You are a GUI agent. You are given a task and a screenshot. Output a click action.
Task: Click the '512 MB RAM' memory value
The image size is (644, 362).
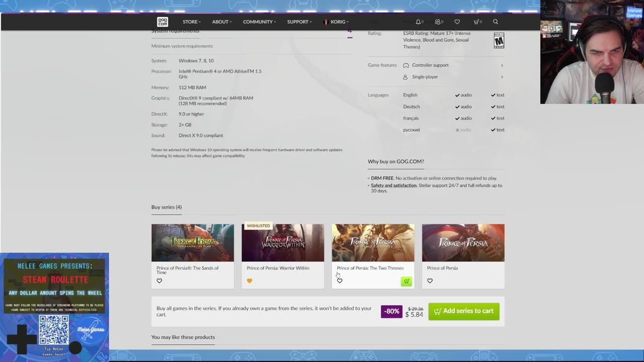192,87
